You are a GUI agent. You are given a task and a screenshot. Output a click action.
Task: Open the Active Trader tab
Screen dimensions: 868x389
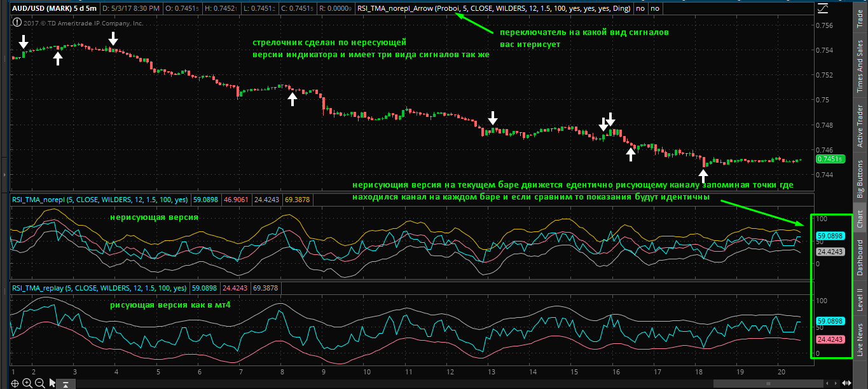(860, 125)
